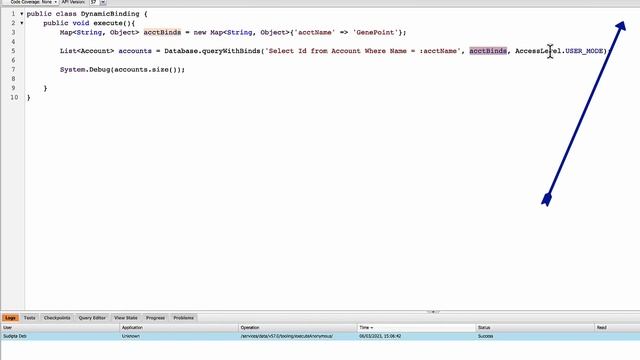
Task: Open the Problems tab
Action: tap(183, 318)
